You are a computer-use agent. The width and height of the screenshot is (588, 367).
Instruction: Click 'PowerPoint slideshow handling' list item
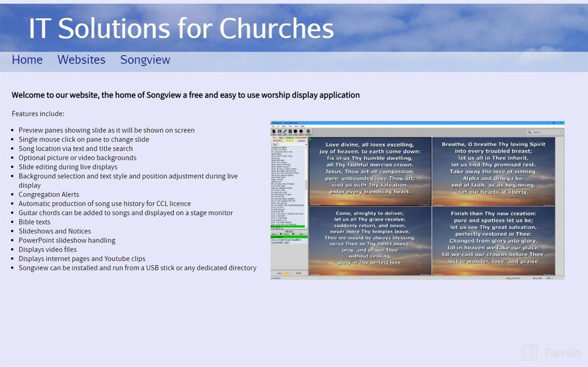pyautogui.click(x=67, y=240)
